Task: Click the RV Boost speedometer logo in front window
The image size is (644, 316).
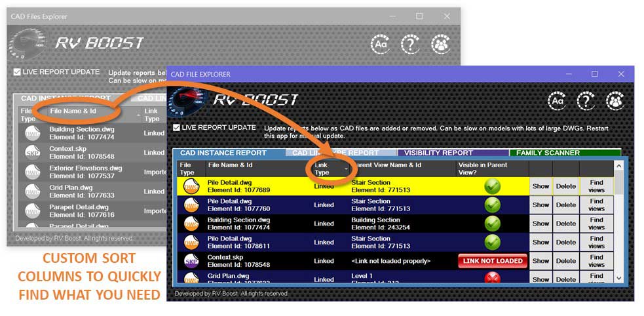Action: tap(187, 100)
